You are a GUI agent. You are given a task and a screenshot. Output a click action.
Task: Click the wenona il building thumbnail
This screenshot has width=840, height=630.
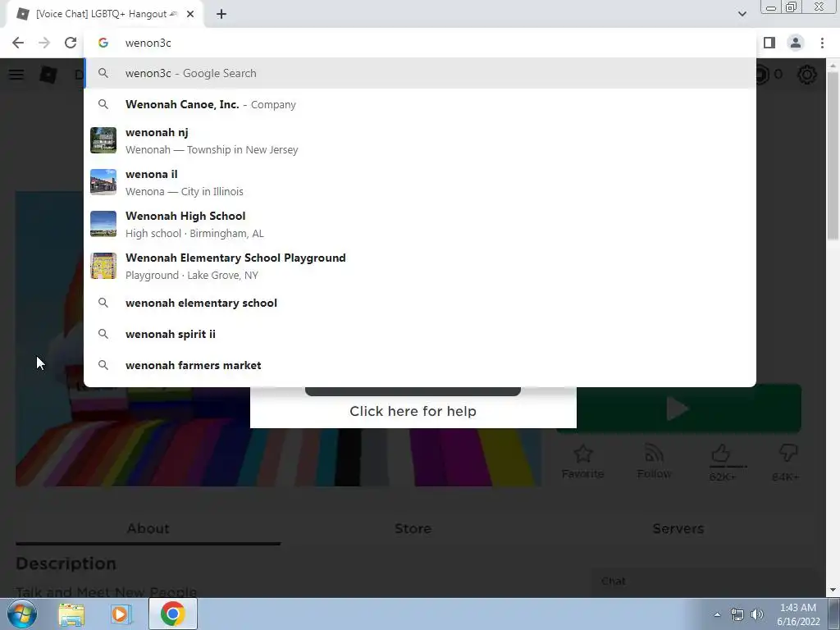point(103,182)
